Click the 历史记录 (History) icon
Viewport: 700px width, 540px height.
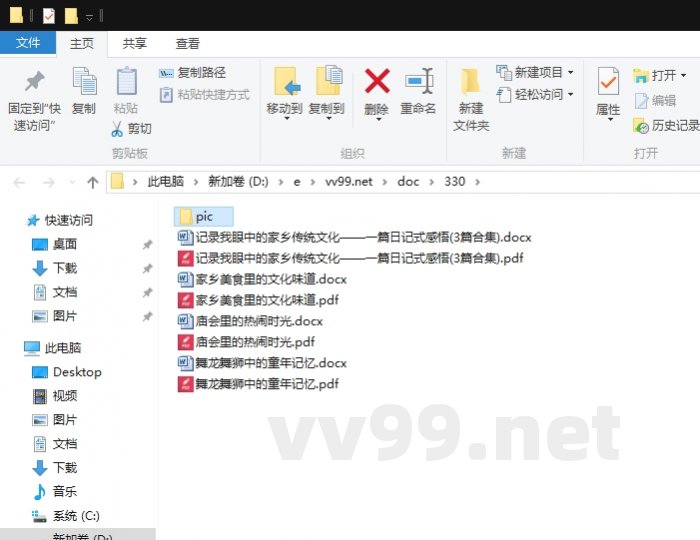[641, 126]
